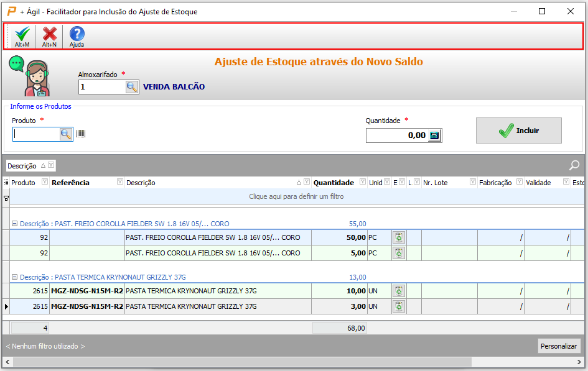Click VENDA BALCÃO label
The height and width of the screenshot is (371, 588).
pos(174,87)
